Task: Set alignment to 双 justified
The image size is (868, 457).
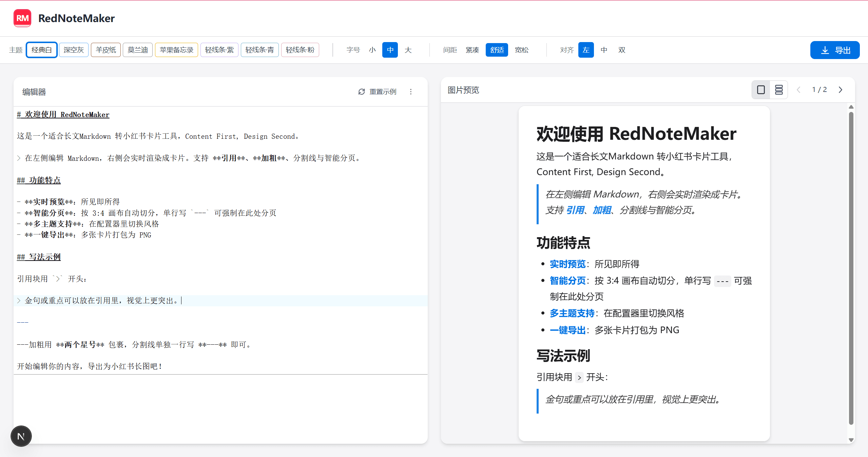Action: tap(622, 50)
